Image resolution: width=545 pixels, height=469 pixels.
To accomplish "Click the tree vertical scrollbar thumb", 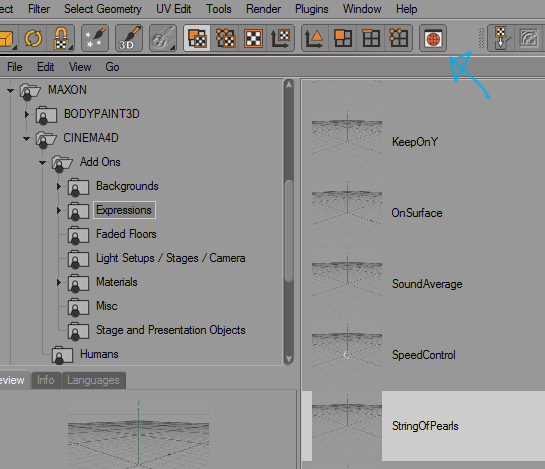I will click(289, 231).
